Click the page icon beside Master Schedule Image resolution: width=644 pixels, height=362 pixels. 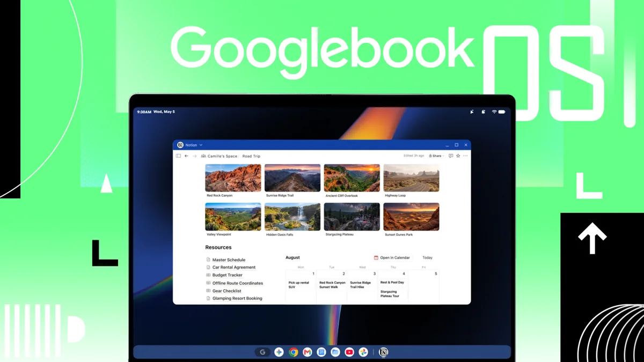[208, 260]
